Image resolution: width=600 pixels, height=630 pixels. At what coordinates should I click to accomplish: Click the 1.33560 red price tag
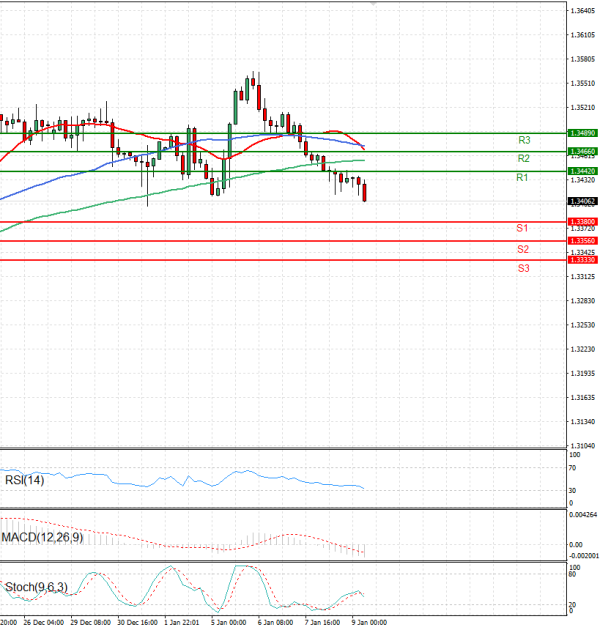tap(581, 241)
